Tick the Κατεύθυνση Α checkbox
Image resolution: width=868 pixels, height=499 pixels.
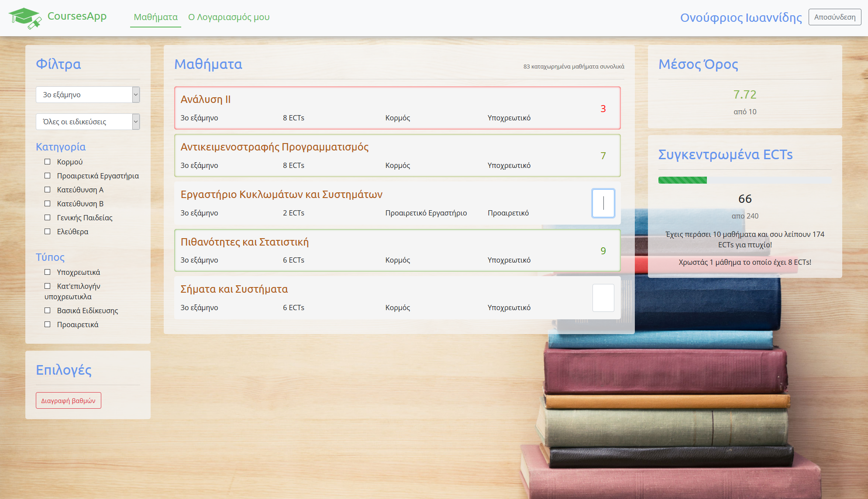pos(48,190)
